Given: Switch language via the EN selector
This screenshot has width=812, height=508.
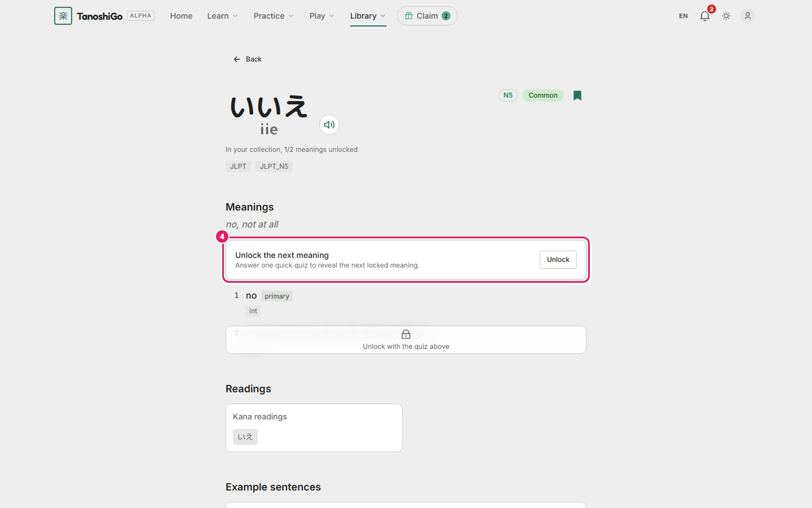Looking at the screenshot, I should (x=683, y=16).
